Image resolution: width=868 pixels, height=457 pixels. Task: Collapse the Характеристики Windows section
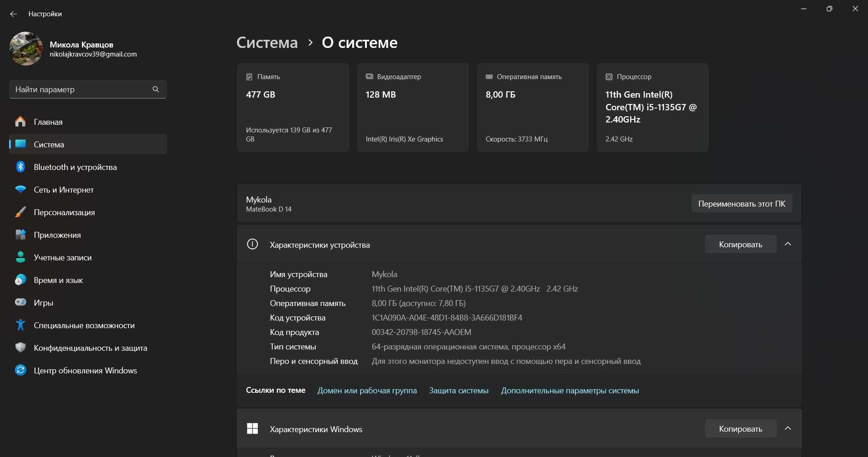tap(787, 429)
